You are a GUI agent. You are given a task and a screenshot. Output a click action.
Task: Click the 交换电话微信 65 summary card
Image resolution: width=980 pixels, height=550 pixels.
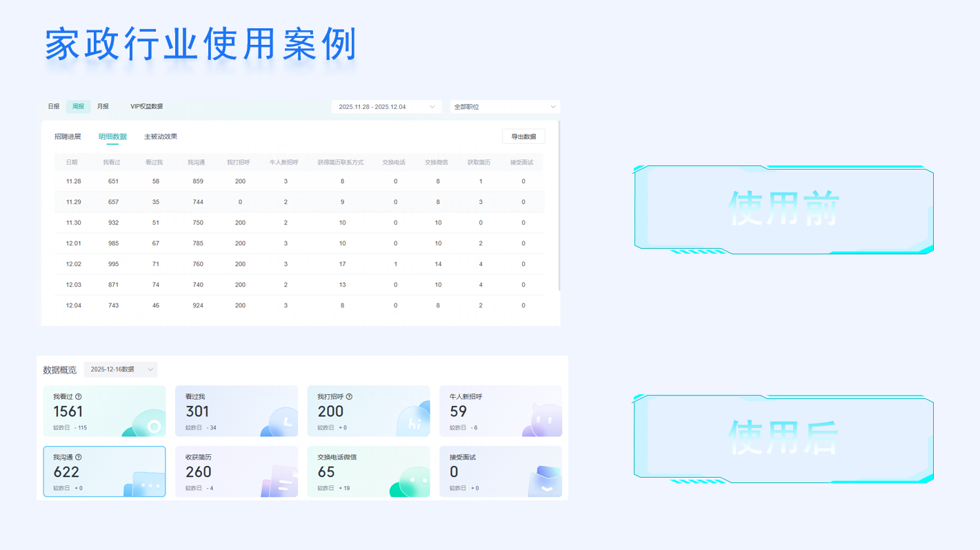click(x=368, y=471)
